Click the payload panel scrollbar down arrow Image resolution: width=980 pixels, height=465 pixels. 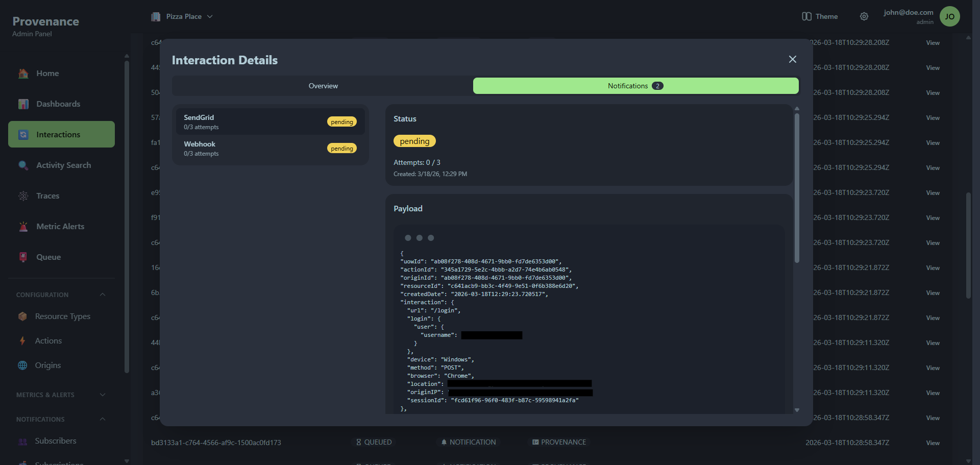pos(797,410)
